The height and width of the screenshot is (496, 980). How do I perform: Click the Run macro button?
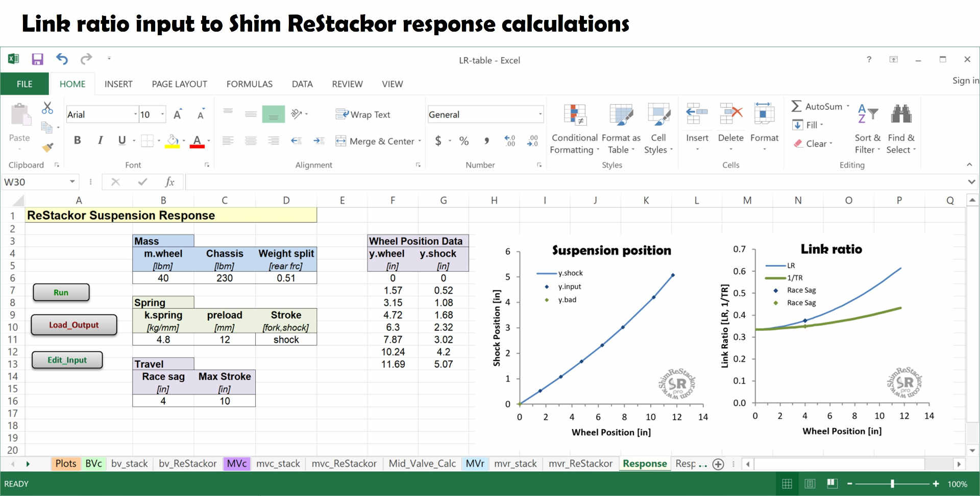pos(61,292)
